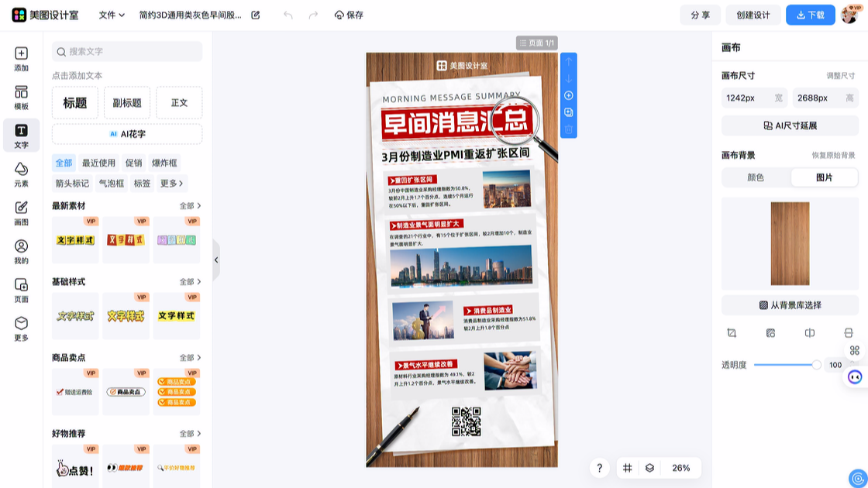
Task: Open the layers icon in bottom toolbar
Action: (x=649, y=468)
